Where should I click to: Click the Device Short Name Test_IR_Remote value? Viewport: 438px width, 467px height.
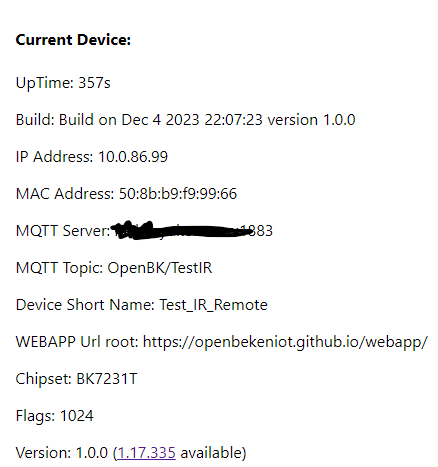[x=213, y=305]
